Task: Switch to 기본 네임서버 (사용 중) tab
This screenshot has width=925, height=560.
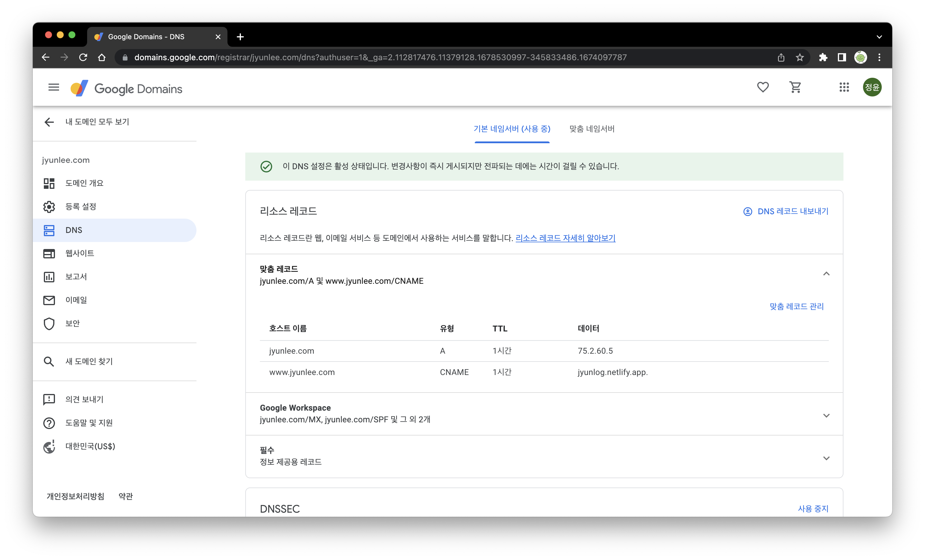Action: (x=512, y=129)
